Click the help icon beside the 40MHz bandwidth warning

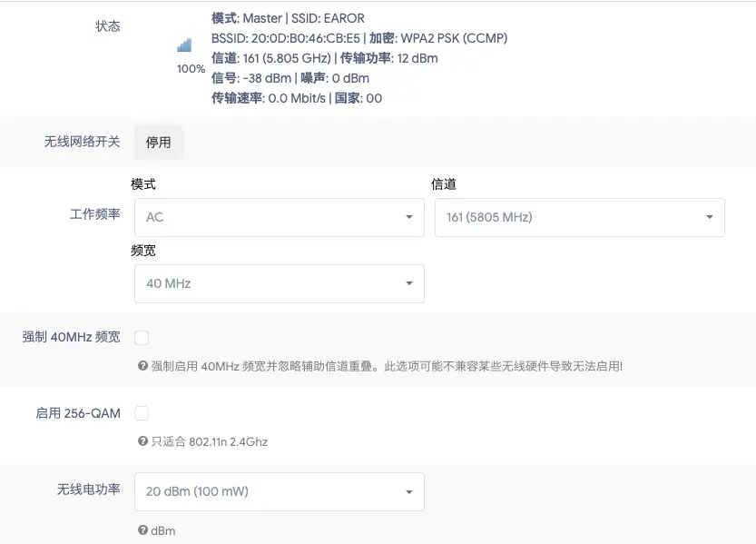point(142,367)
